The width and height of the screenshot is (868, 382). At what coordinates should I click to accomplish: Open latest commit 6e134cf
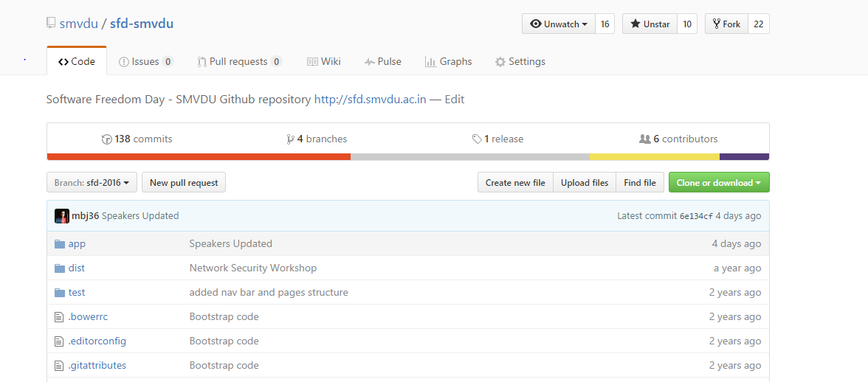697,216
